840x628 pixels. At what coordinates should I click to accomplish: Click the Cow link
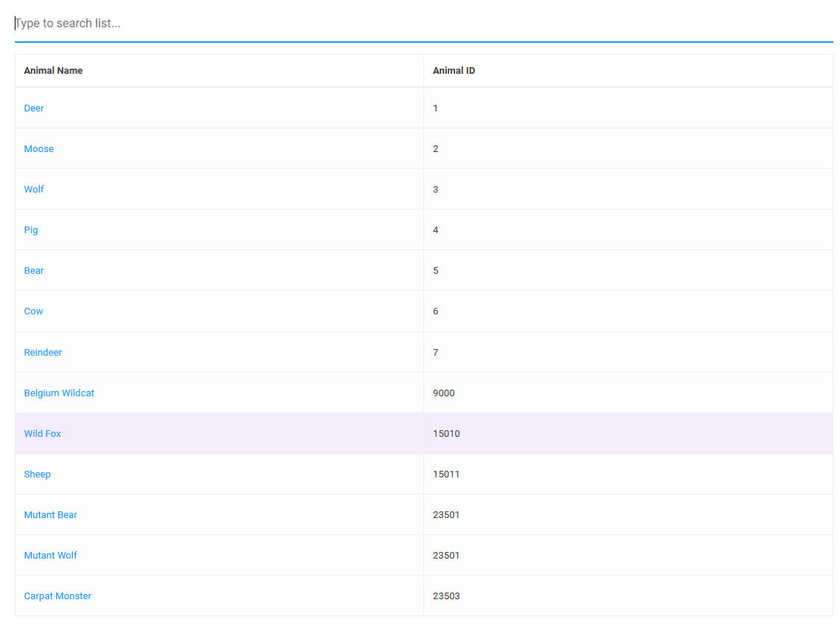tap(34, 311)
